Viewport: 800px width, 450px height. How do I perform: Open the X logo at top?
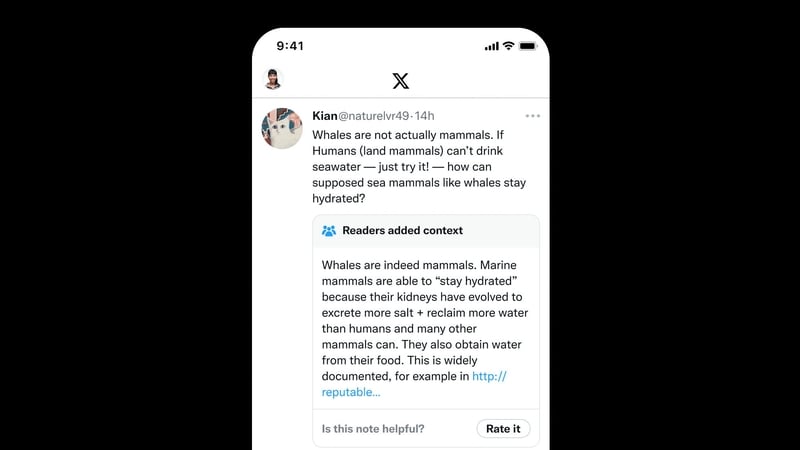(401, 81)
